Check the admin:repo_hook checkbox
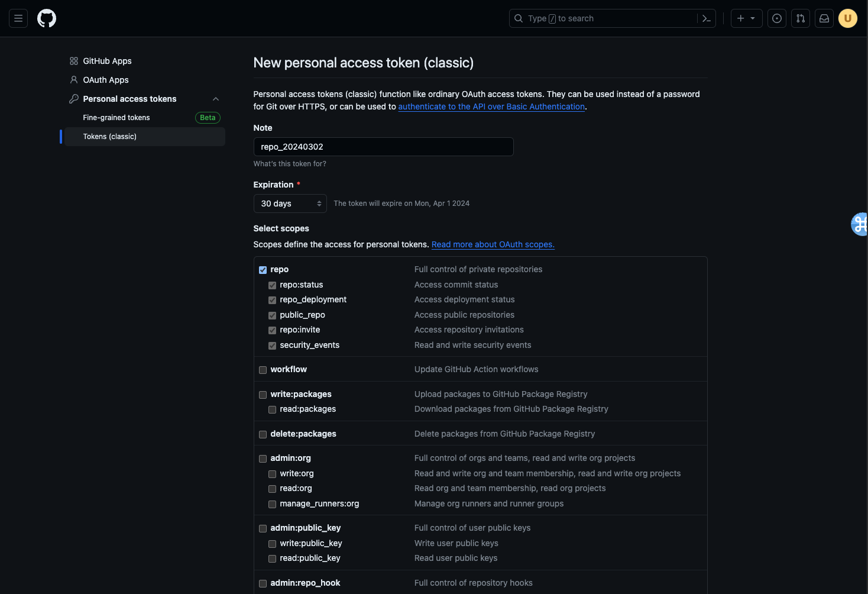The height and width of the screenshot is (594, 868). 263,583
